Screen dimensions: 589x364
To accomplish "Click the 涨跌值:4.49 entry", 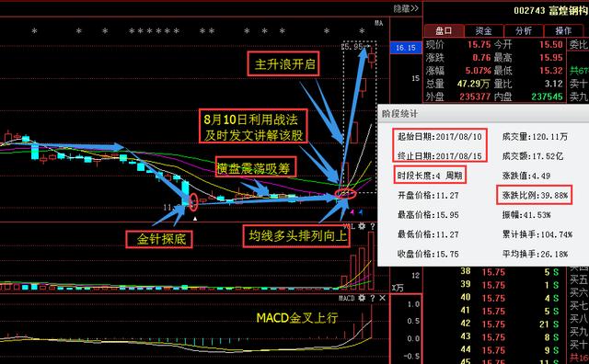I will pyautogui.click(x=526, y=176).
